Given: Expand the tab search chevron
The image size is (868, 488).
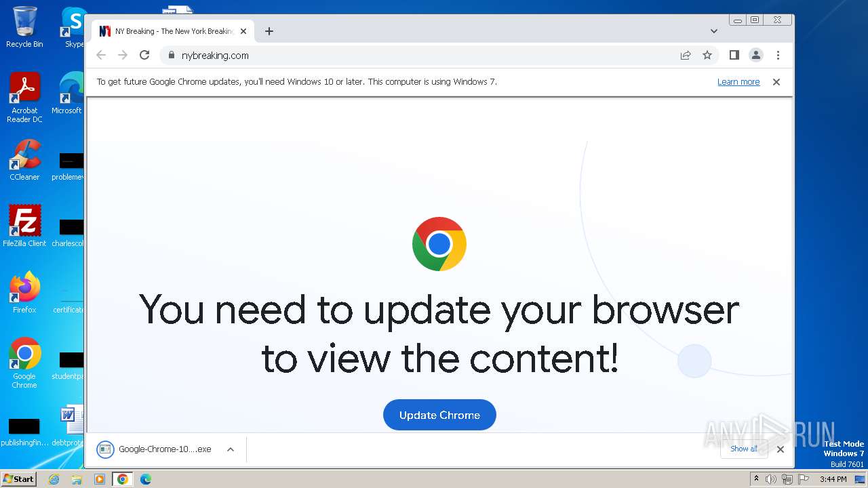Looking at the screenshot, I should [x=714, y=31].
